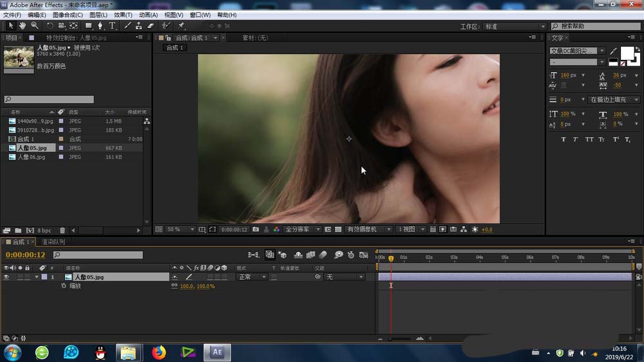Select the Puppet Pin tool
Image resolution: width=644 pixels, height=362 pixels.
coord(182,26)
